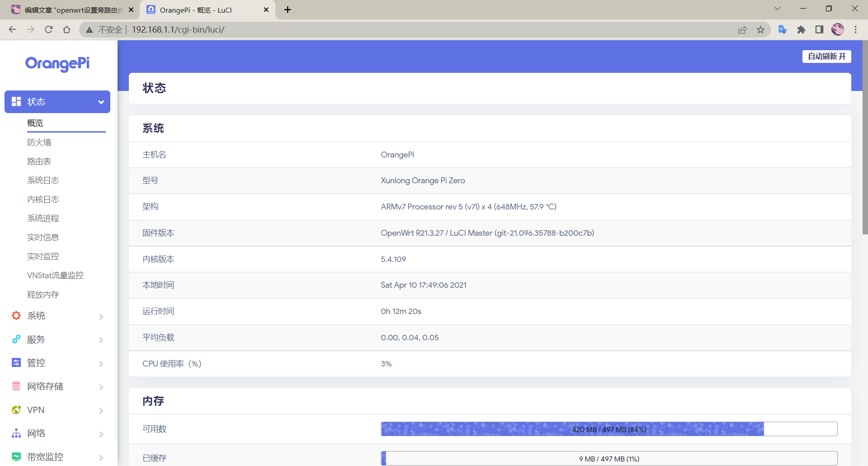This screenshot has width=868, height=466.
Task: Open the 系统日志 page link
Action: [x=43, y=181]
